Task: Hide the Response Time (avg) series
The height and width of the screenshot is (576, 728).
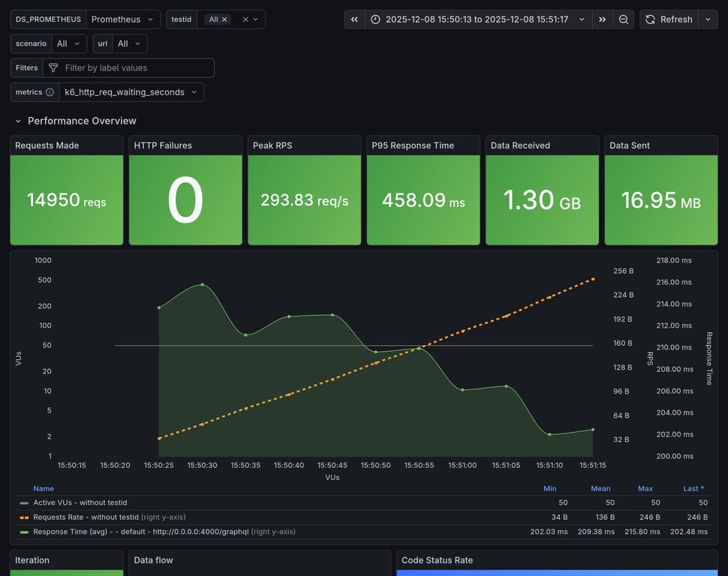Action: click(98, 532)
